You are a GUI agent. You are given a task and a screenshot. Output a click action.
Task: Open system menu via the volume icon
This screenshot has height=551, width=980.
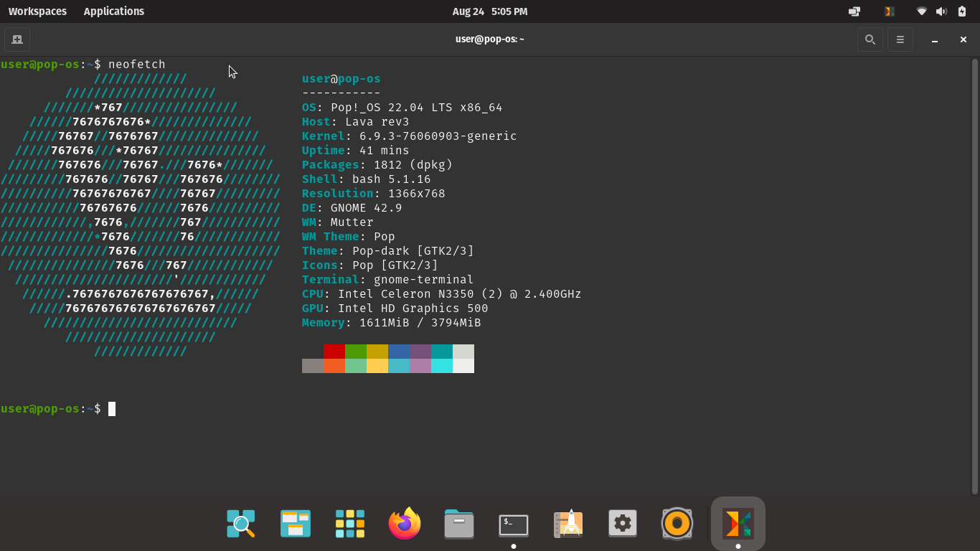(941, 11)
